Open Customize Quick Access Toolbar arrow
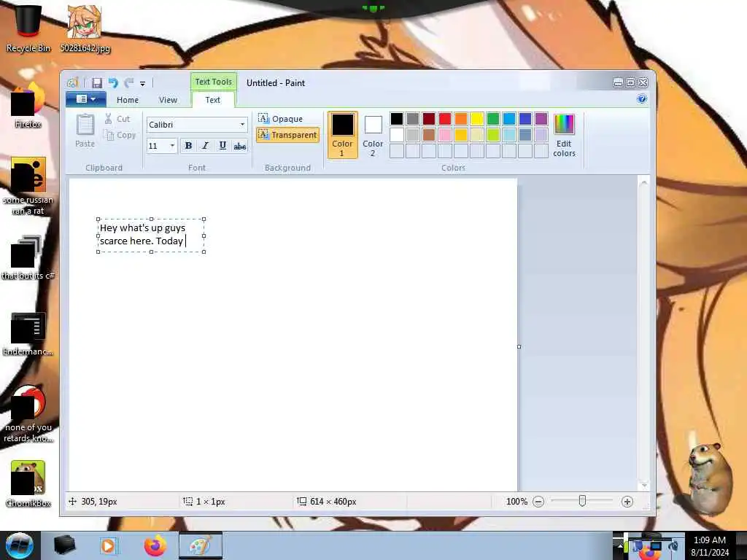 click(142, 83)
